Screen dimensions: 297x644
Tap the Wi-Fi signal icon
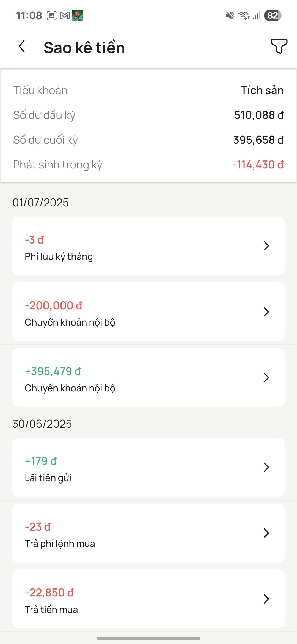click(244, 16)
